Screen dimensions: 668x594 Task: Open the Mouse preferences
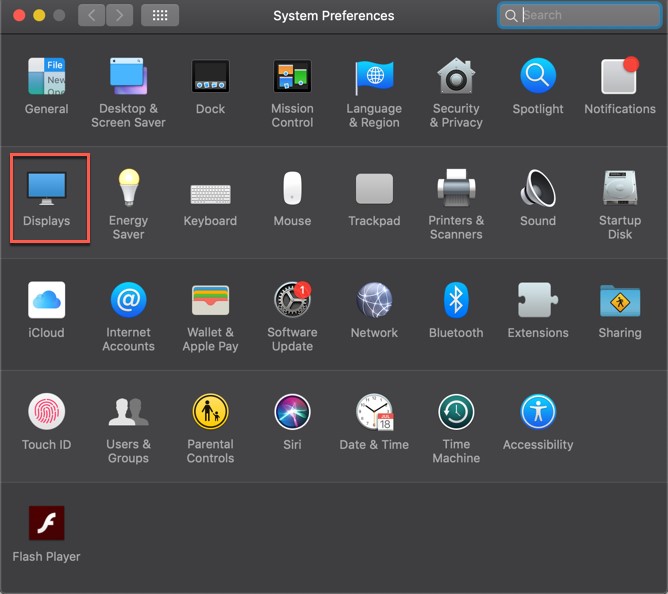(292, 198)
